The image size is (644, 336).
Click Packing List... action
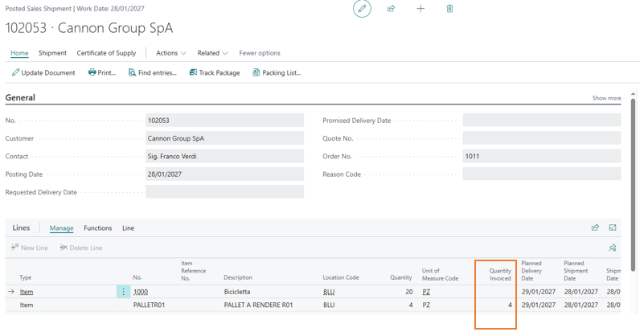click(277, 72)
